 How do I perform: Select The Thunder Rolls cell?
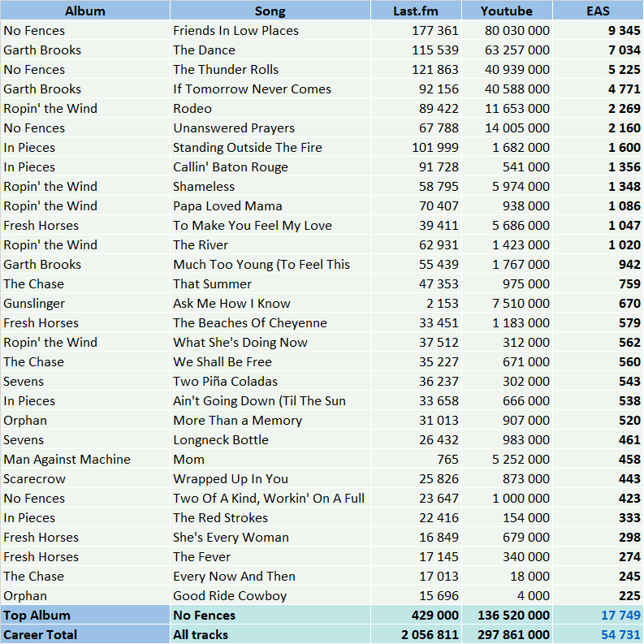[x=270, y=69]
